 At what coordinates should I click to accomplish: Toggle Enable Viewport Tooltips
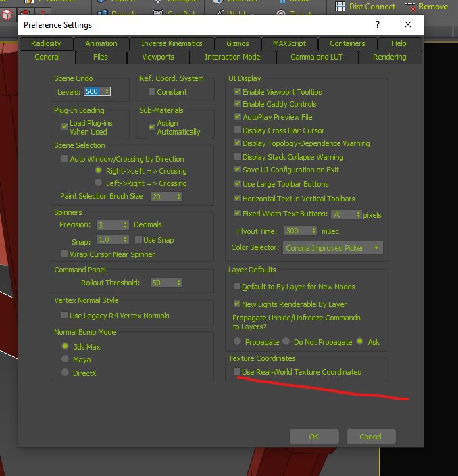click(x=238, y=91)
